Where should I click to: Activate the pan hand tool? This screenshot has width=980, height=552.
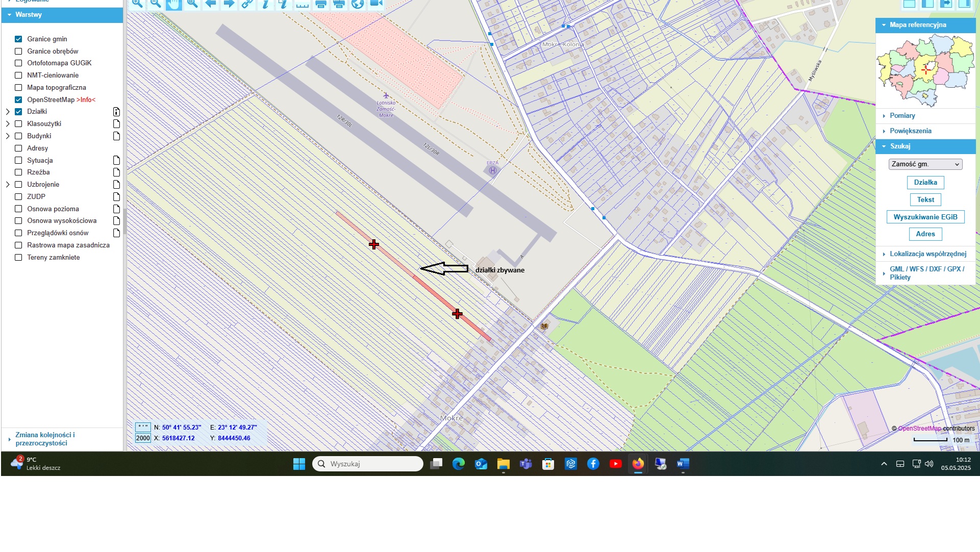click(x=174, y=4)
